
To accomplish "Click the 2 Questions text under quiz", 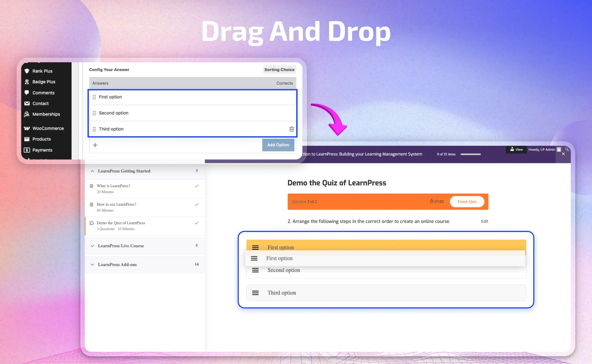I will point(105,229).
